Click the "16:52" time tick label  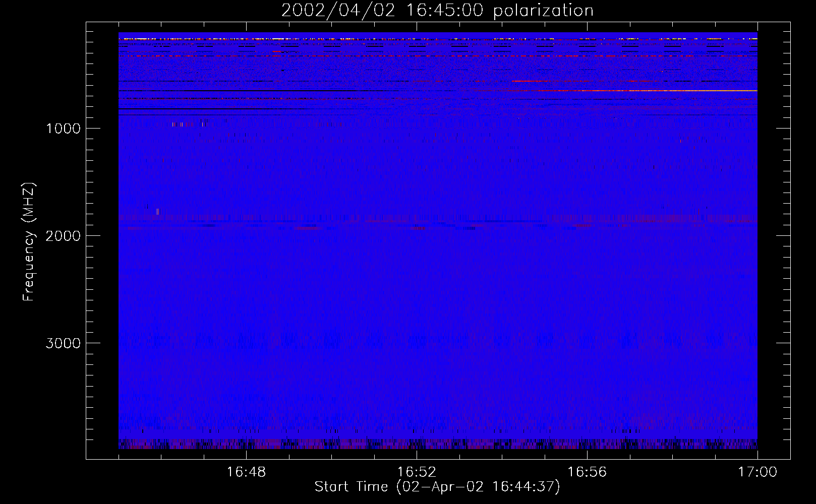[x=417, y=472]
